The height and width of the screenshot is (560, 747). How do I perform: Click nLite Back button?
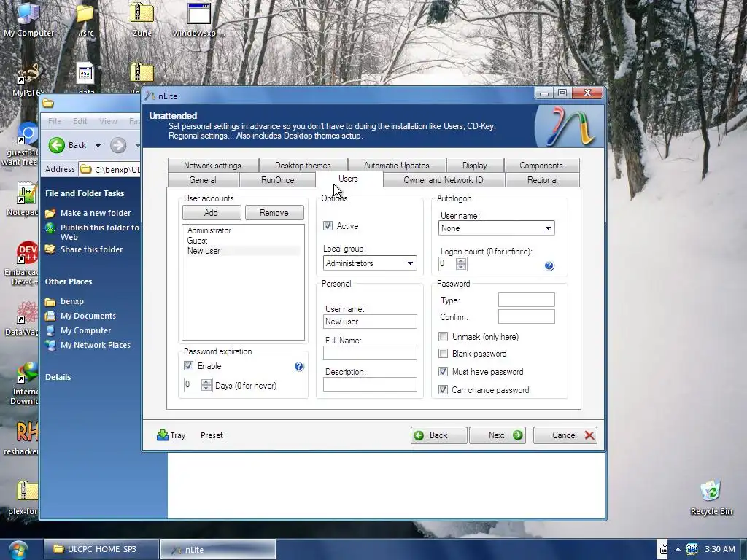(438, 435)
